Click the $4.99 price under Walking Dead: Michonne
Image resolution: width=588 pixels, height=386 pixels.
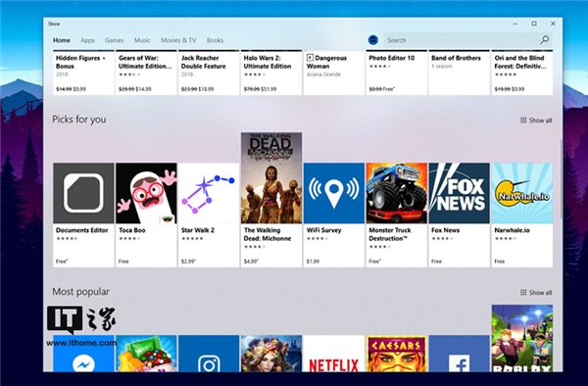click(251, 262)
